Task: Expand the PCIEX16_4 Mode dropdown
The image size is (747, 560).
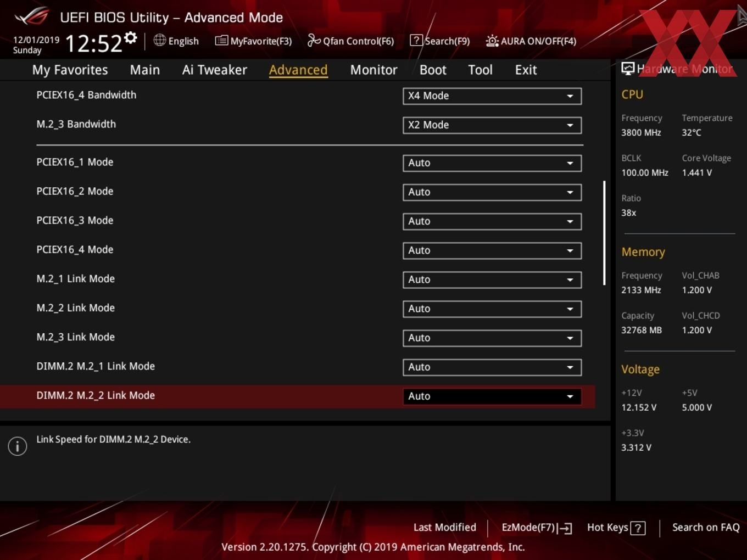Action: click(492, 250)
